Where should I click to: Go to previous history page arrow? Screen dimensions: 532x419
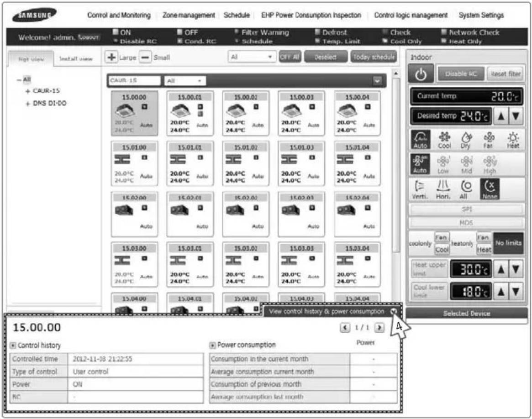345,327
